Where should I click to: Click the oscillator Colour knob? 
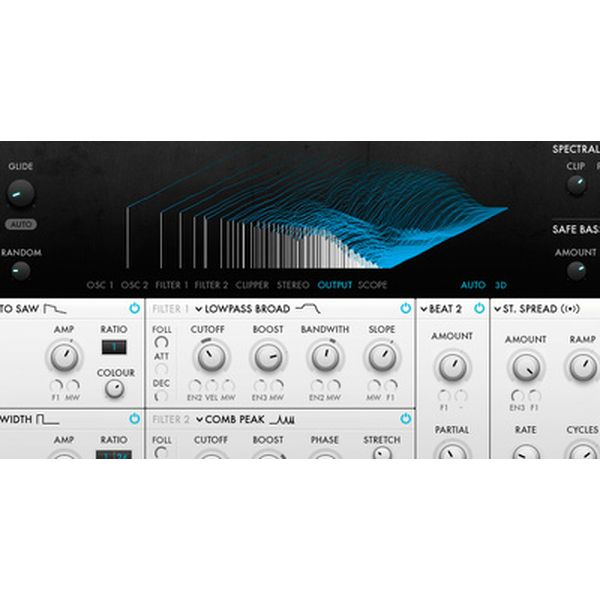pyautogui.click(x=114, y=388)
